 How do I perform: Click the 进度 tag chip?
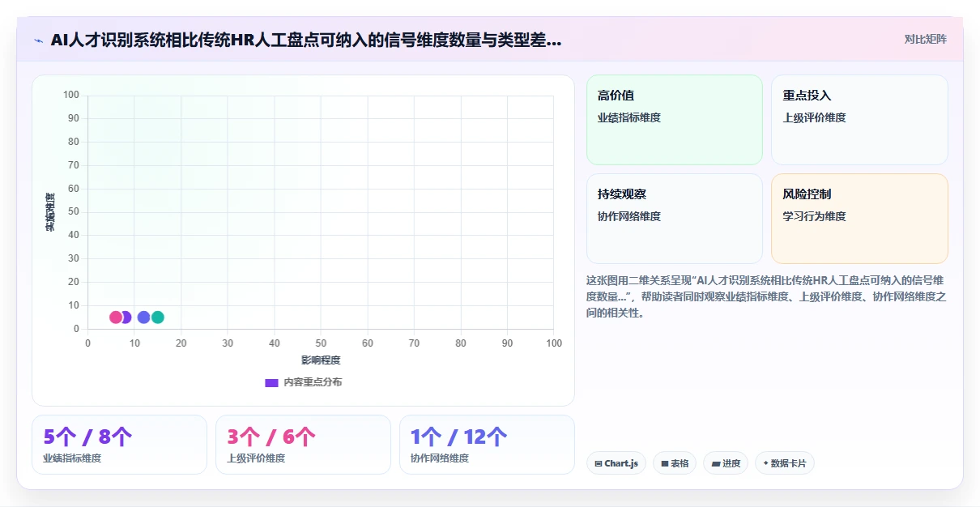tap(726, 463)
